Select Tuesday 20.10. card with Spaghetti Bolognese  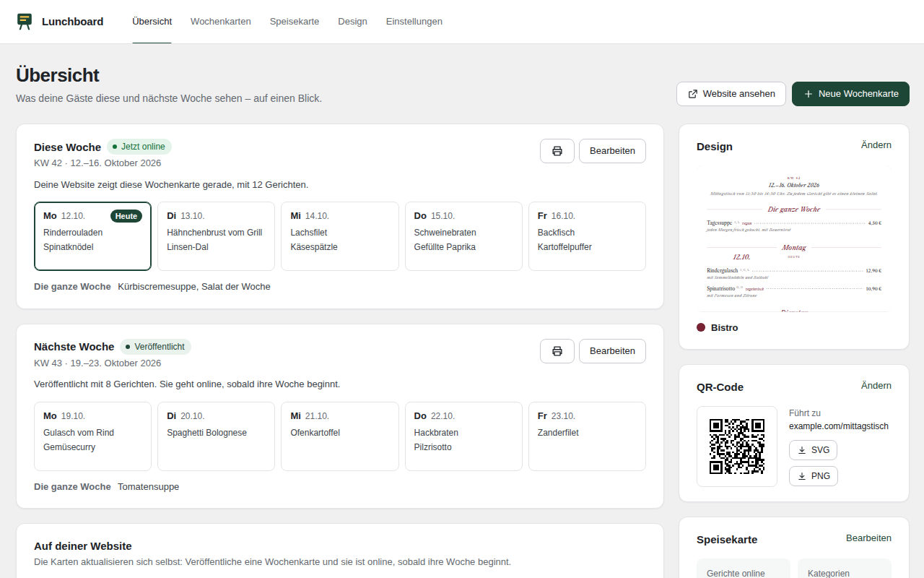point(217,436)
